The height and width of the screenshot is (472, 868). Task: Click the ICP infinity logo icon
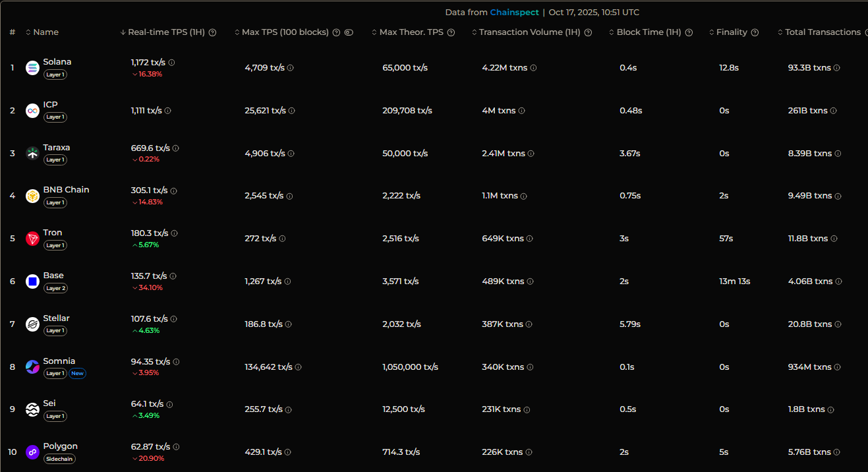(32, 111)
